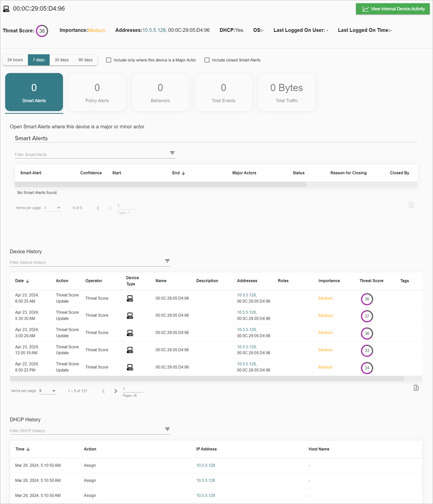The width and height of the screenshot is (433, 504).
Task: Enable Include only where this device is a Major Actor
Action: coord(108,60)
